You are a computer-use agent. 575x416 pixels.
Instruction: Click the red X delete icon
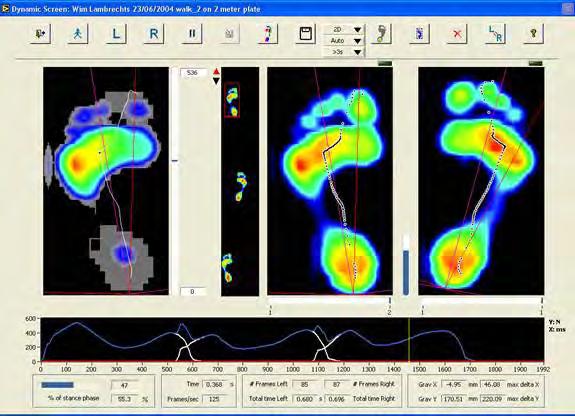[457, 34]
